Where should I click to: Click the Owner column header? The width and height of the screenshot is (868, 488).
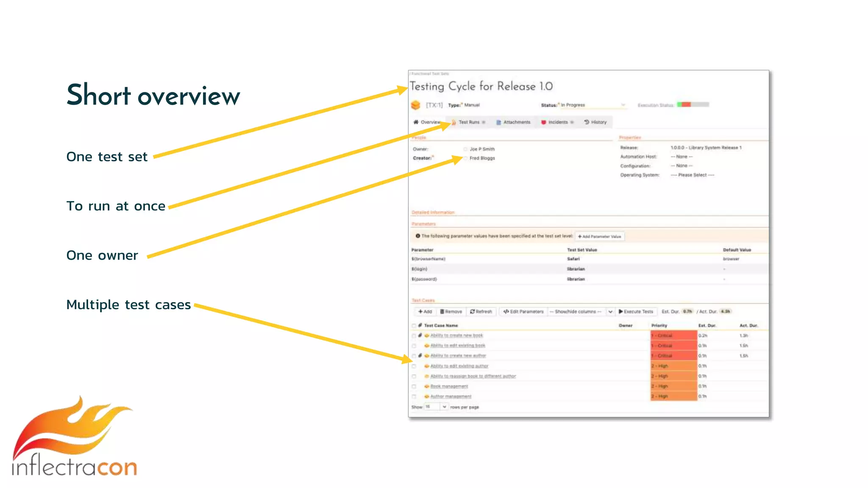[x=626, y=326]
